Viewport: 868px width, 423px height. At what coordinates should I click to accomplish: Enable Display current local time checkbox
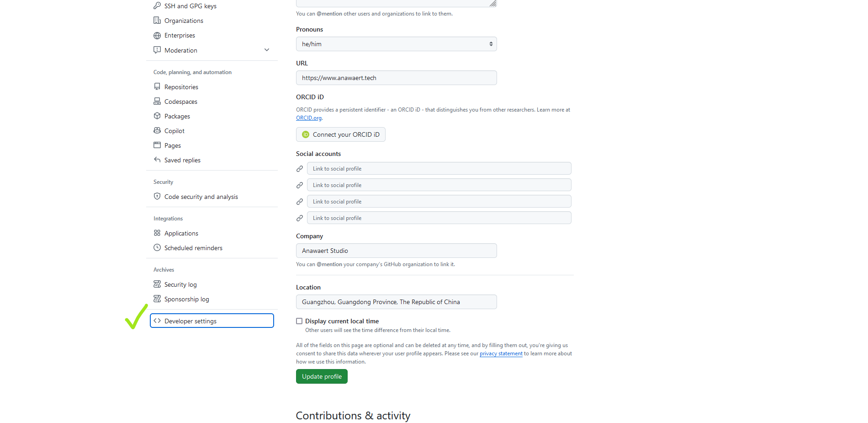point(299,321)
